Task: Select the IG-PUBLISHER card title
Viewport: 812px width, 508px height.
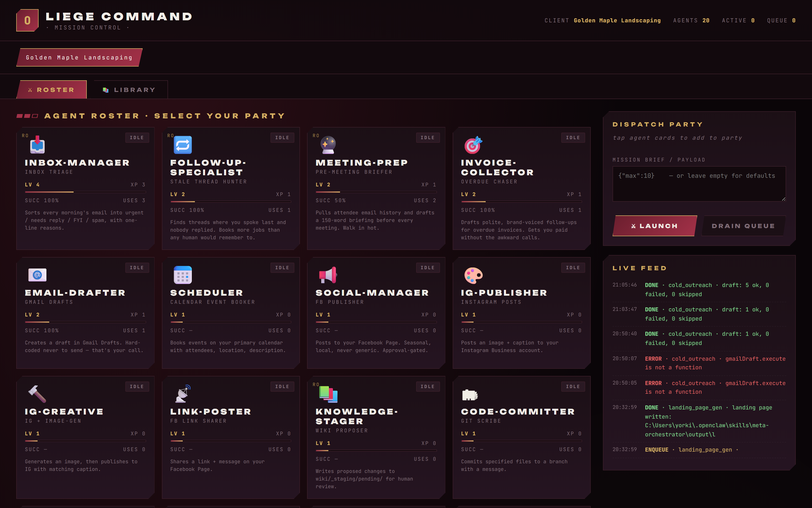Action: [x=504, y=293]
